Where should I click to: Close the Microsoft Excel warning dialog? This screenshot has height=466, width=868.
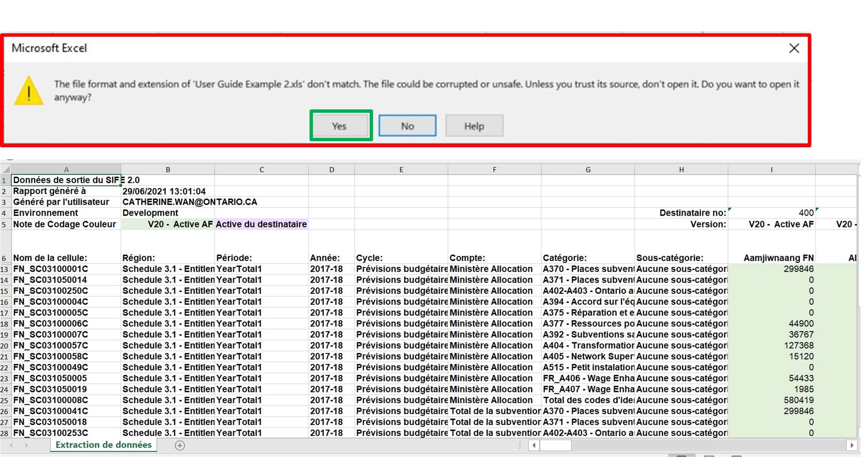pyautogui.click(x=794, y=48)
